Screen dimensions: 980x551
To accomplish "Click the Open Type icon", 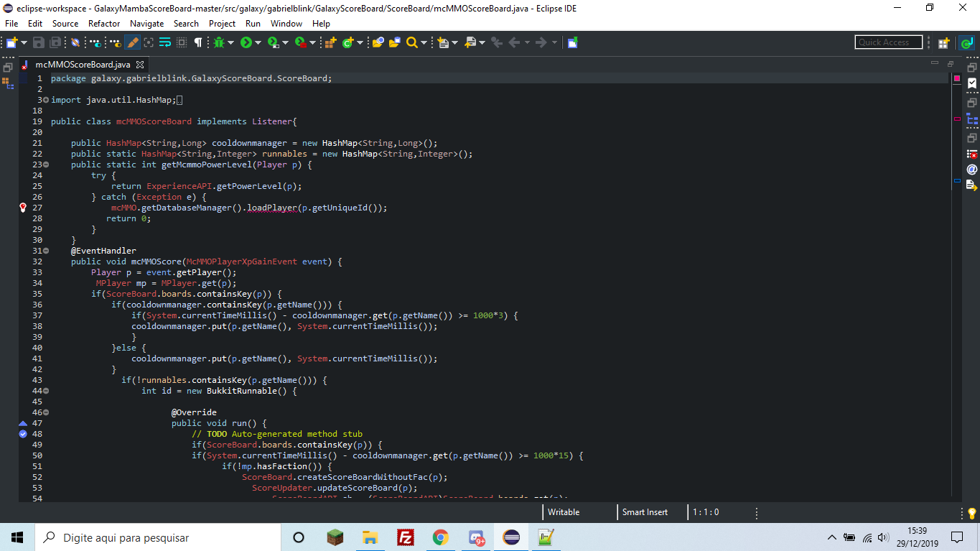I will pos(378,42).
